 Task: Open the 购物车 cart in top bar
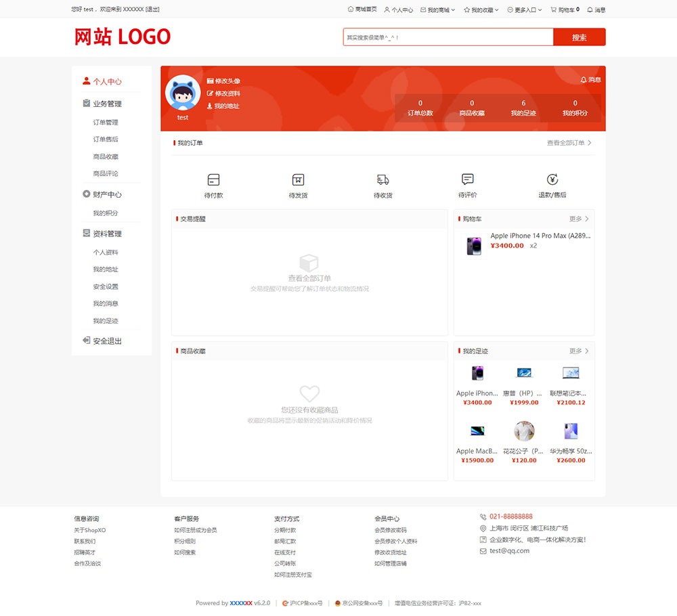(565, 9)
